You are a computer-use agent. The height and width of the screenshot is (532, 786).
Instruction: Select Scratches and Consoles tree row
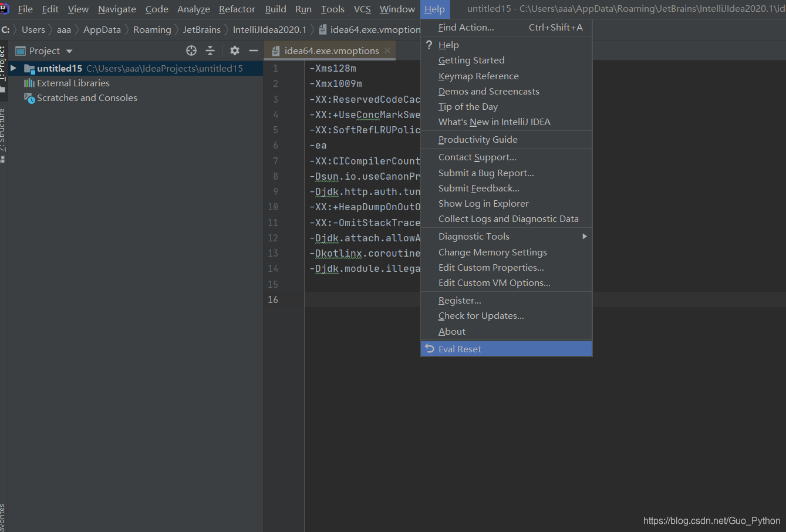click(x=136, y=98)
